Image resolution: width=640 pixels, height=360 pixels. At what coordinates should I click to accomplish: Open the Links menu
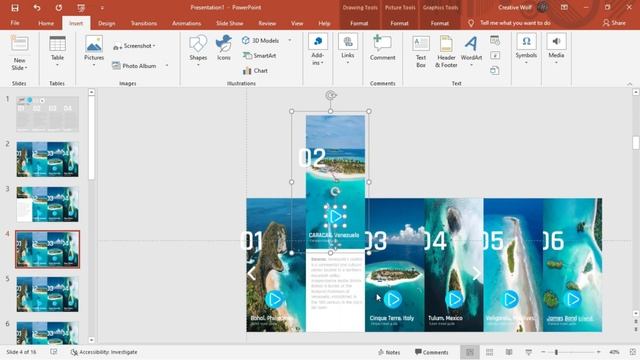pyautogui.click(x=348, y=49)
